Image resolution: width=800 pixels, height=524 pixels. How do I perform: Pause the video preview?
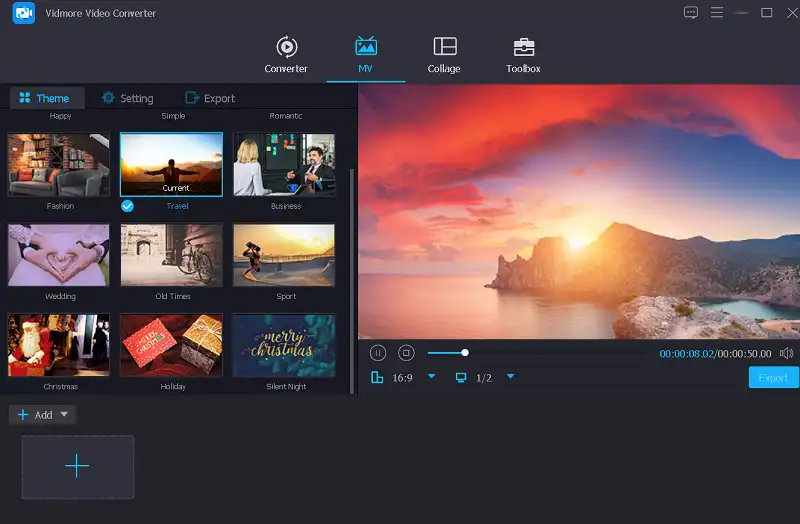[378, 353]
